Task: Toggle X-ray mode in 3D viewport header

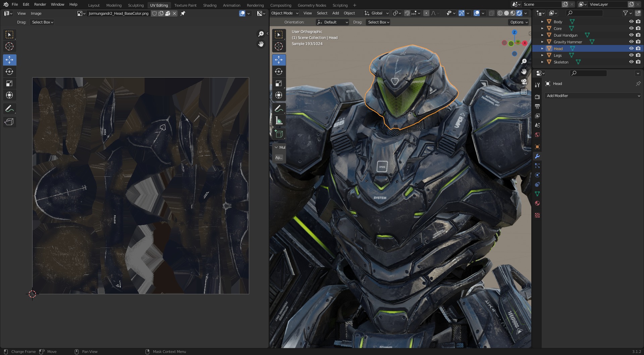Action: click(x=491, y=13)
